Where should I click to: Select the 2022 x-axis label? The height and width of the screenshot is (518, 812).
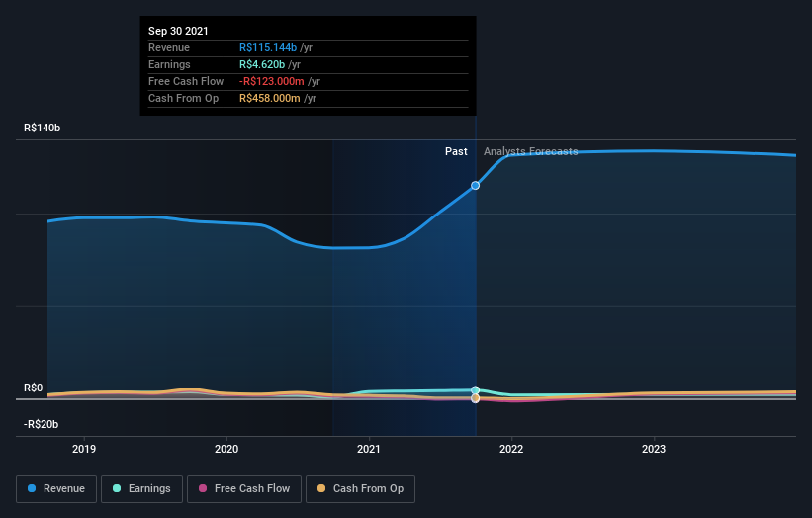[x=511, y=449]
